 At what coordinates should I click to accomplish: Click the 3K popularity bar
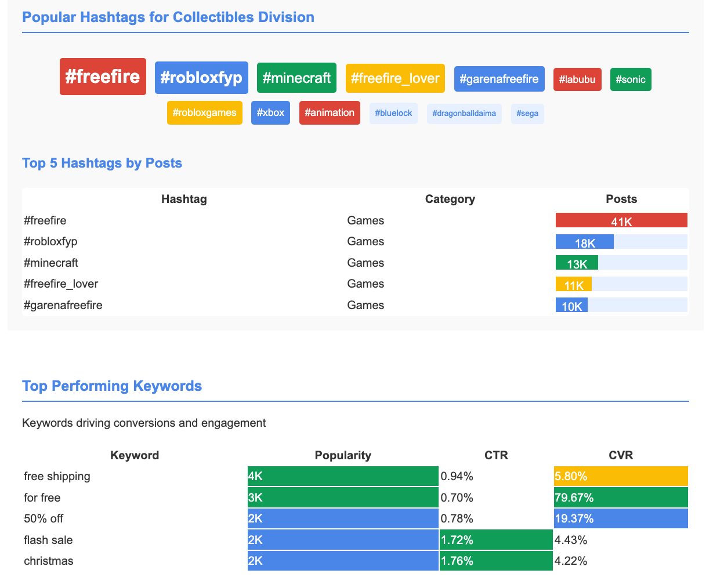(343, 498)
